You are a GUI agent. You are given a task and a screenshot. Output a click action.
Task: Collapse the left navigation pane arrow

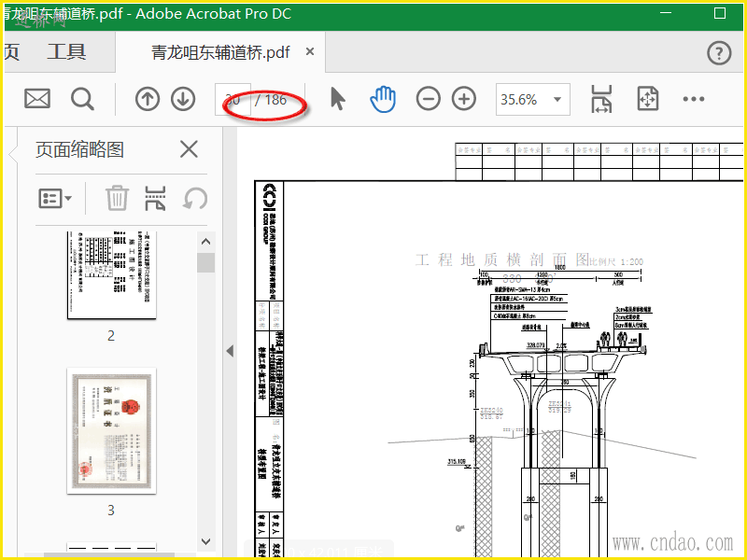click(230, 351)
